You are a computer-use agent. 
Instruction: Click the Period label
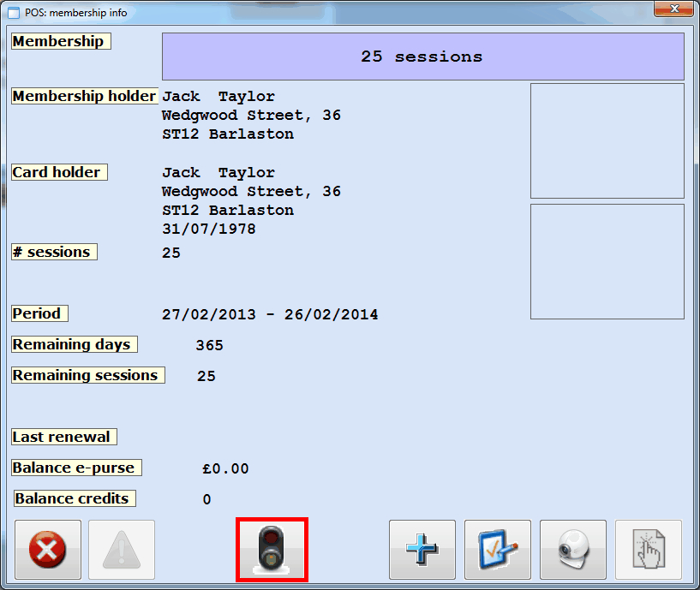point(39,313)
